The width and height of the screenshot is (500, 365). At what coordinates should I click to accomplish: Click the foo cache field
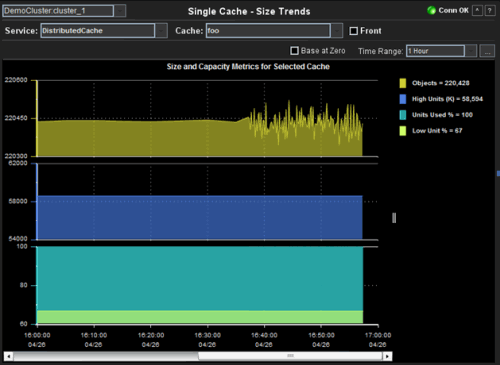click(x=268, y=31)
